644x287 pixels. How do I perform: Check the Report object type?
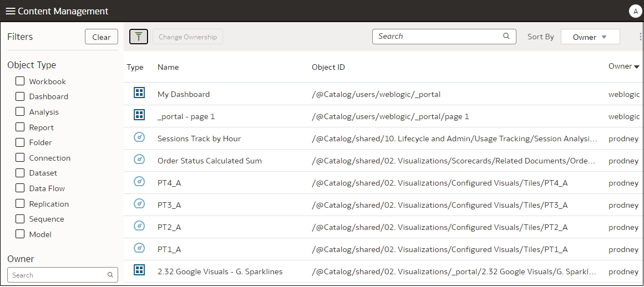coord(20,127)
